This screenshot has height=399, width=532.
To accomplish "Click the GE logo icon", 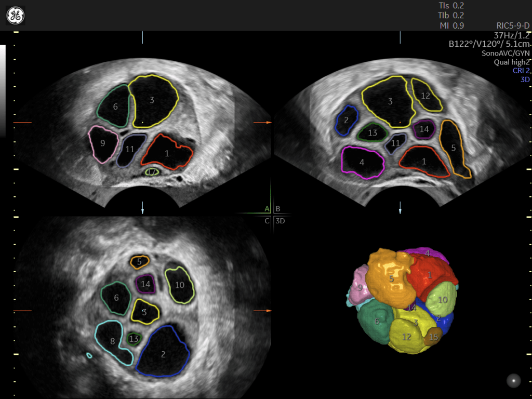I will pos(15,16).
